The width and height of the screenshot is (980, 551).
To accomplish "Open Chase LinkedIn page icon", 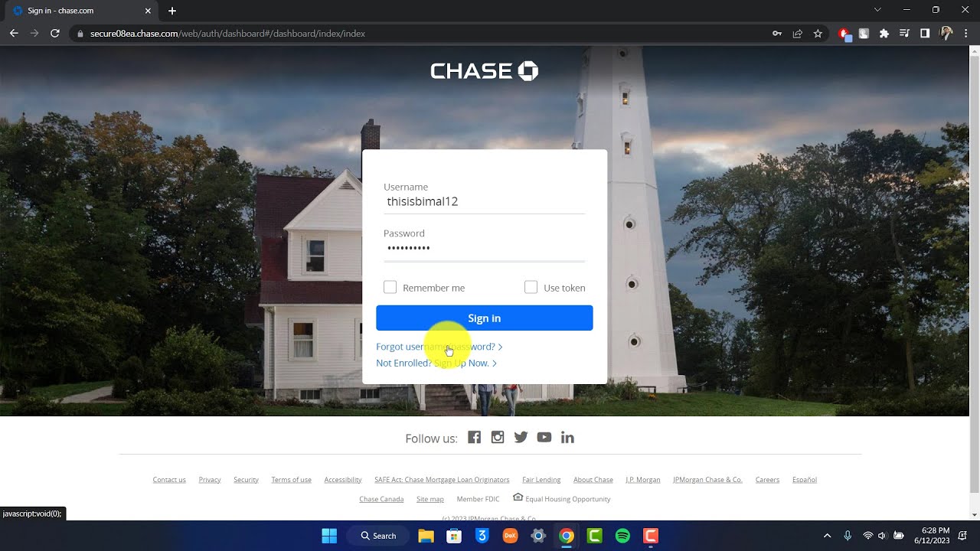I will pos(567,437).
